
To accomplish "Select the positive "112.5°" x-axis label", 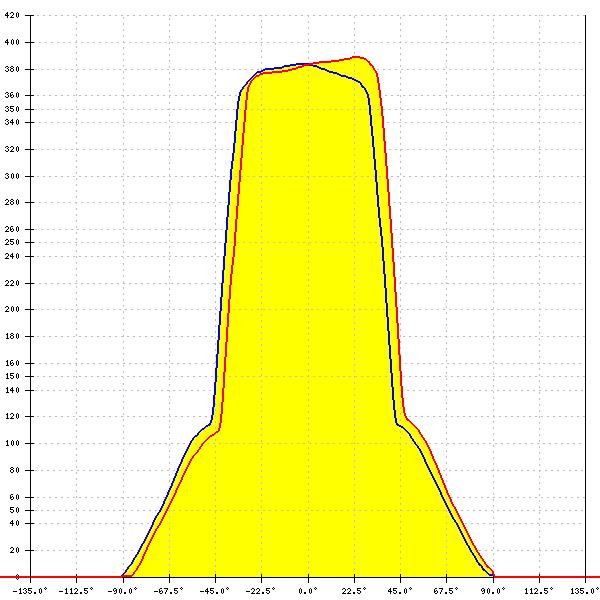I will click(x=539, y=591).
